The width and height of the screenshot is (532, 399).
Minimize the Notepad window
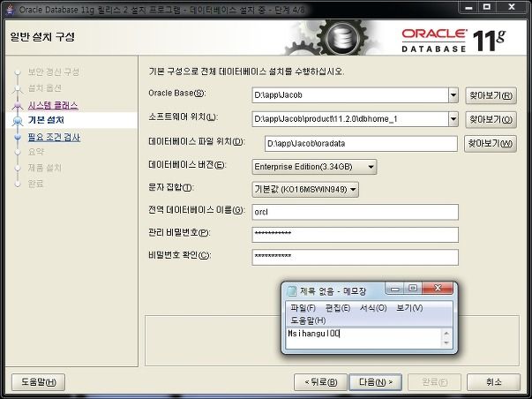tap(395, 289)
